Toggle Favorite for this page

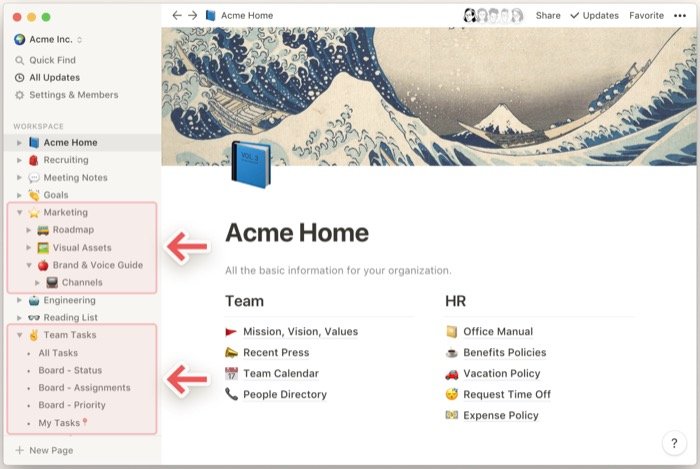click(x=646, y=16)
